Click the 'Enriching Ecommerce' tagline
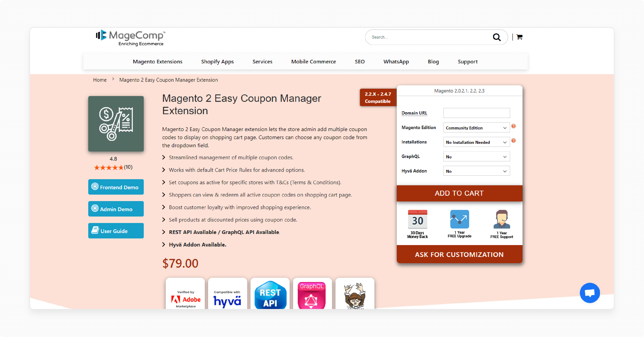This screenshot has width=644, height=337. point(141,44)
